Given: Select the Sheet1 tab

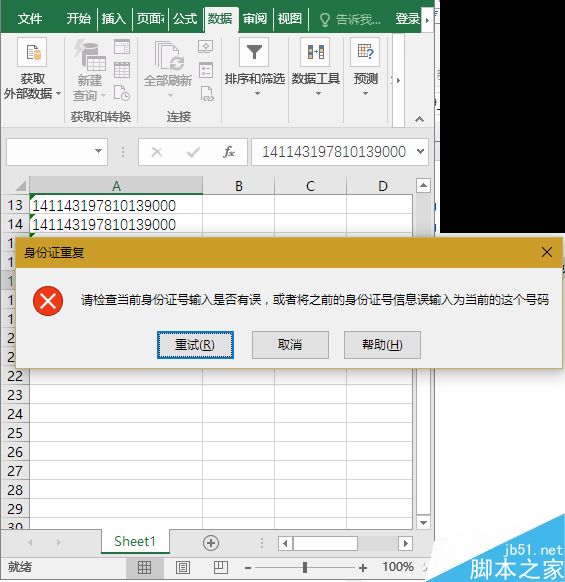Looking at the screenshot, I should pyautogui.click(x=135, y=542).
